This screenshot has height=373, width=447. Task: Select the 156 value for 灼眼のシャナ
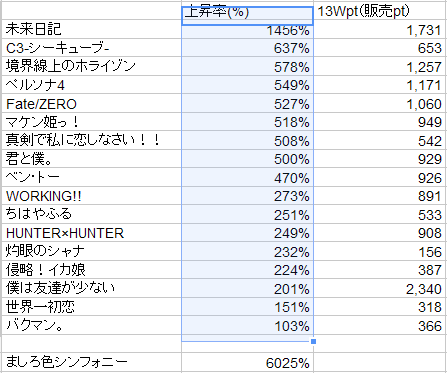click(380, 251)
